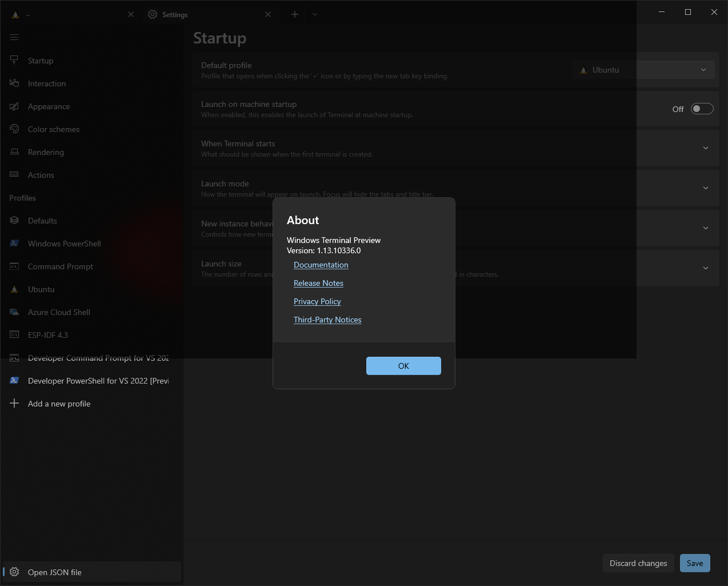728x586 pixels.
Task: Select Appearance in the sidebar
Action: pos(91,106)
